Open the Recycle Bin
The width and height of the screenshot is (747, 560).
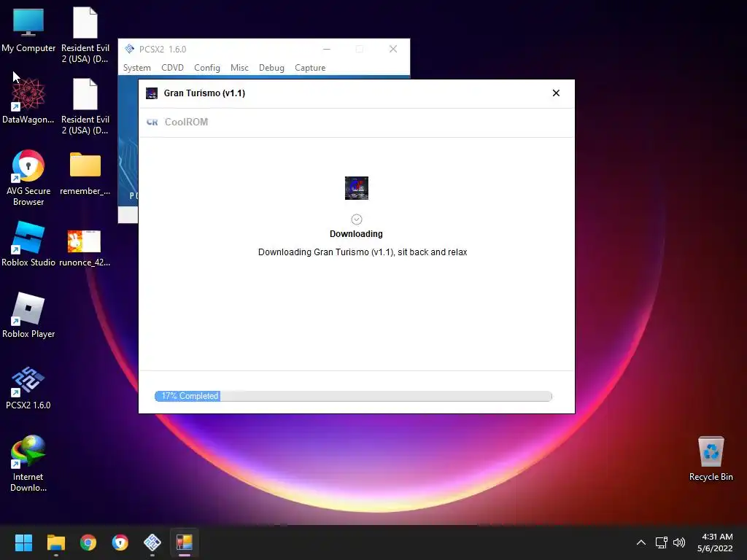coord(711,458)
